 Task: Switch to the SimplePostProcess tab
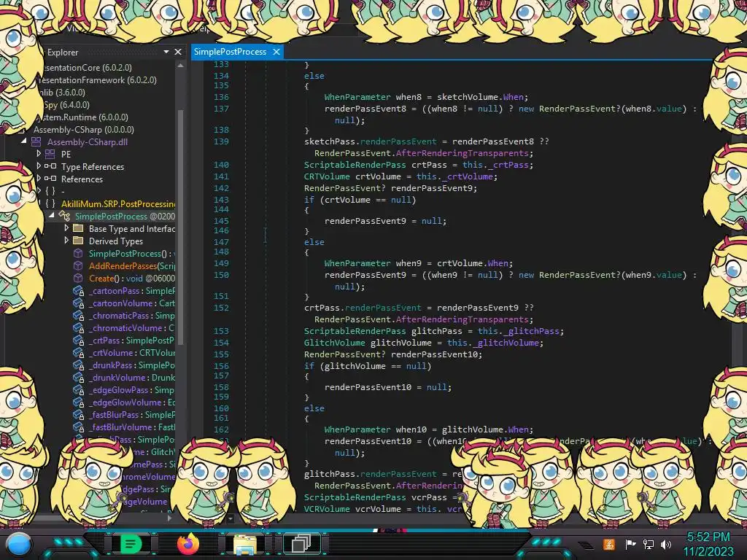pos(230,52)
